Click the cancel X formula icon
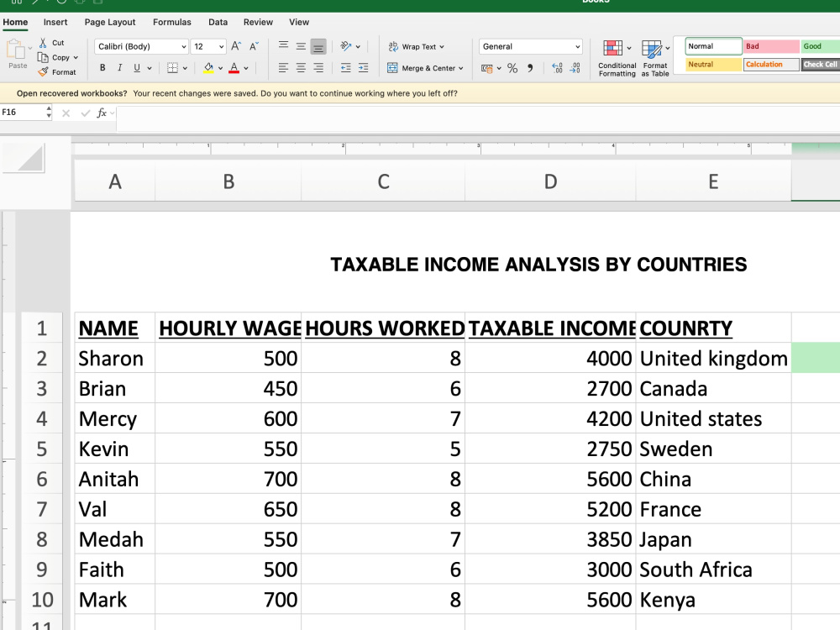 [66, 113]
